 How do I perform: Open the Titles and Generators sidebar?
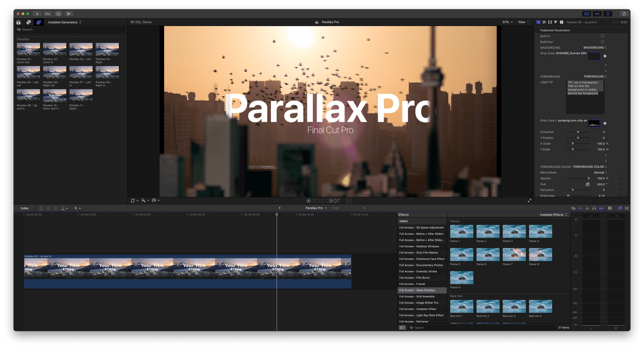38,22
